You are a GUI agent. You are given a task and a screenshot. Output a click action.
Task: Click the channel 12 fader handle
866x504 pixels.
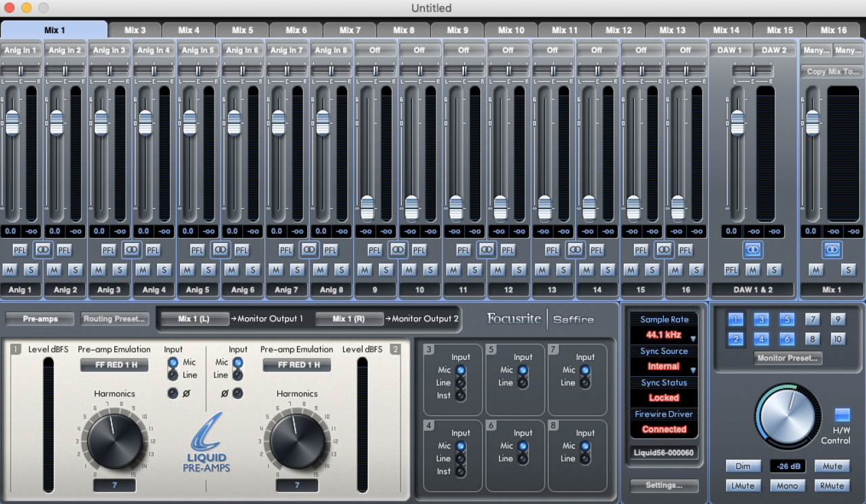coord(500,208)
